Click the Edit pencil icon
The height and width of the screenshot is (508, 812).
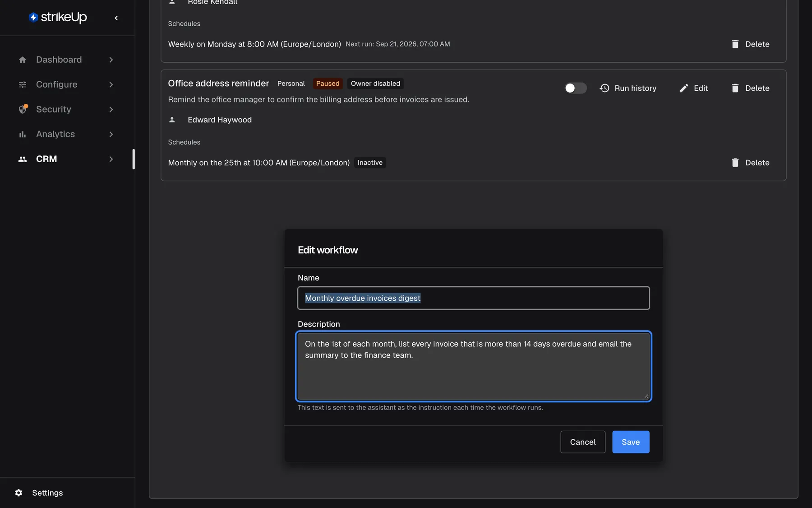coord(684,88)
